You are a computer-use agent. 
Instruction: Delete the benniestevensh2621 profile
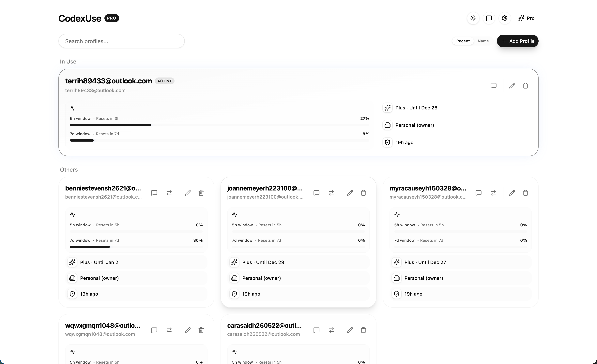201,193
